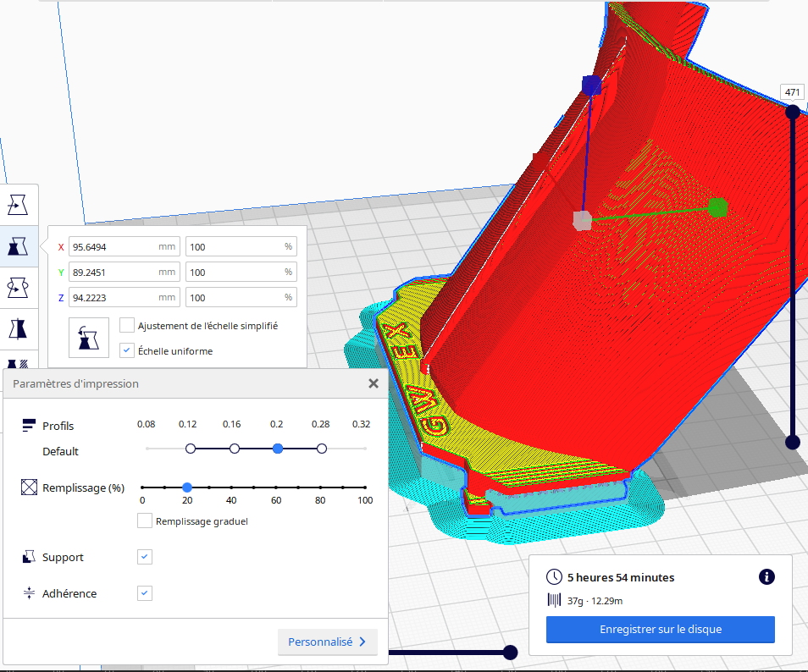The height and width of the screenshot is (672, 808).
Task: Click Enregistrer sur le disque button
Action: click(x=660, y=630)
